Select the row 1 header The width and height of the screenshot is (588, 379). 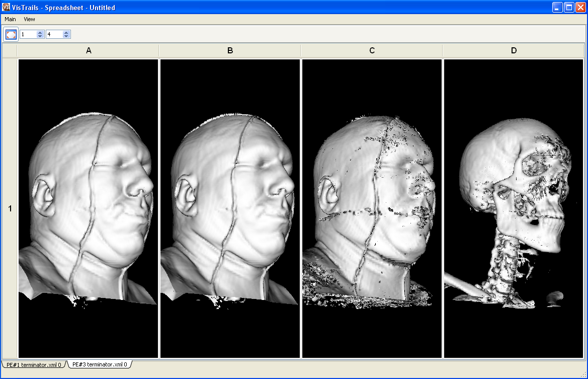pos(10,208)
